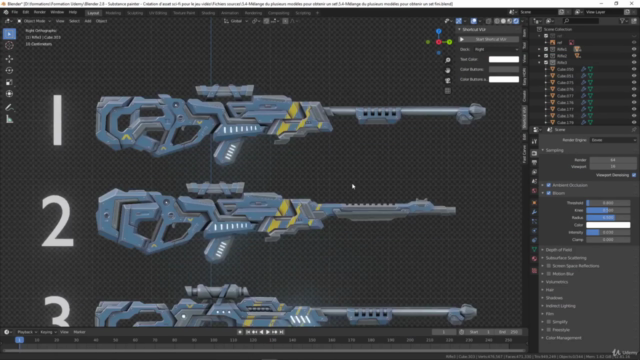
Task: Open View Layer properties tab icon
Action: pyautogui.click(x=534, y=172)
